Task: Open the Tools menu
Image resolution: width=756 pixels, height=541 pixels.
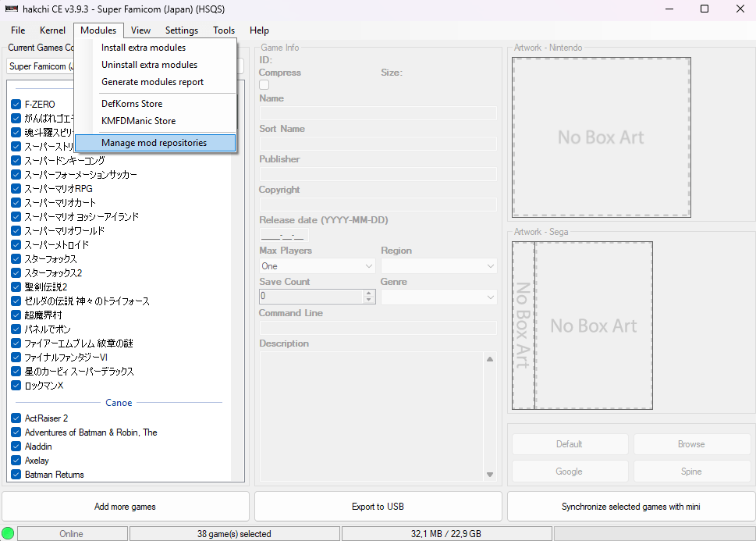Action: 224,30
